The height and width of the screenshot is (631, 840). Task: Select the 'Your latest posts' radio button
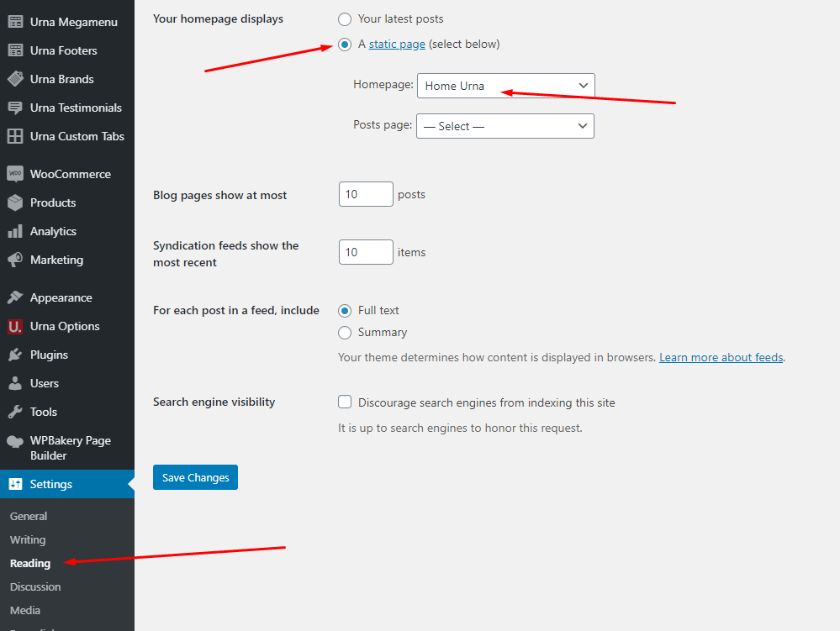pyautogui.click(x=345, y=19)
